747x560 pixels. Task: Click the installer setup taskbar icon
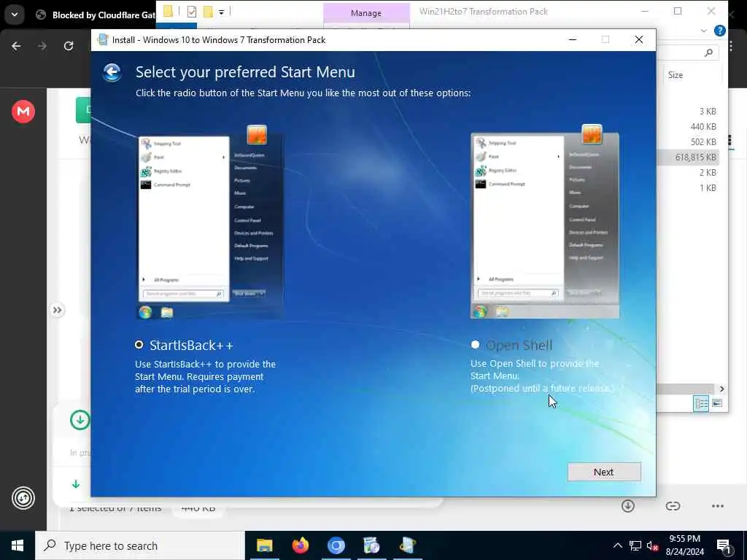(371, 545)
